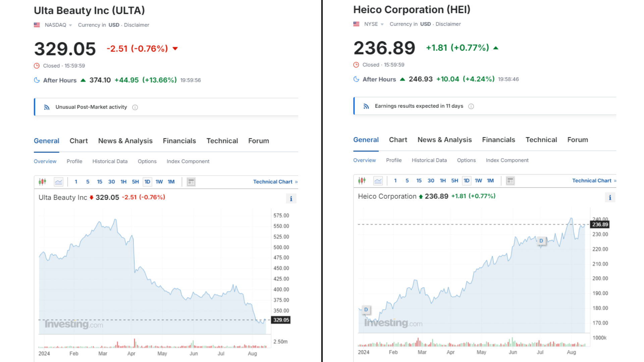Click dividend D marker near Jul on Heico chart
644x362 pixels.
[x=541, y=241]
